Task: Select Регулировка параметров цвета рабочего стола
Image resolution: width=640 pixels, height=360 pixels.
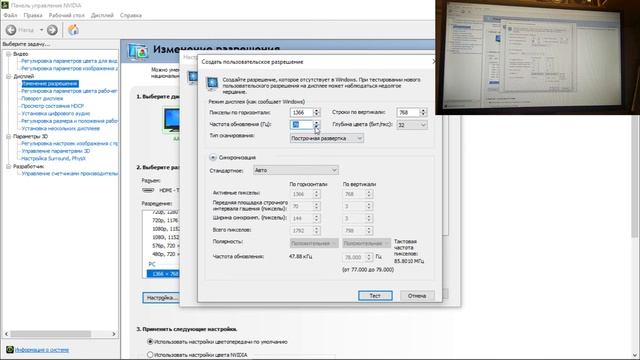Action: click(x=69, y=91)
